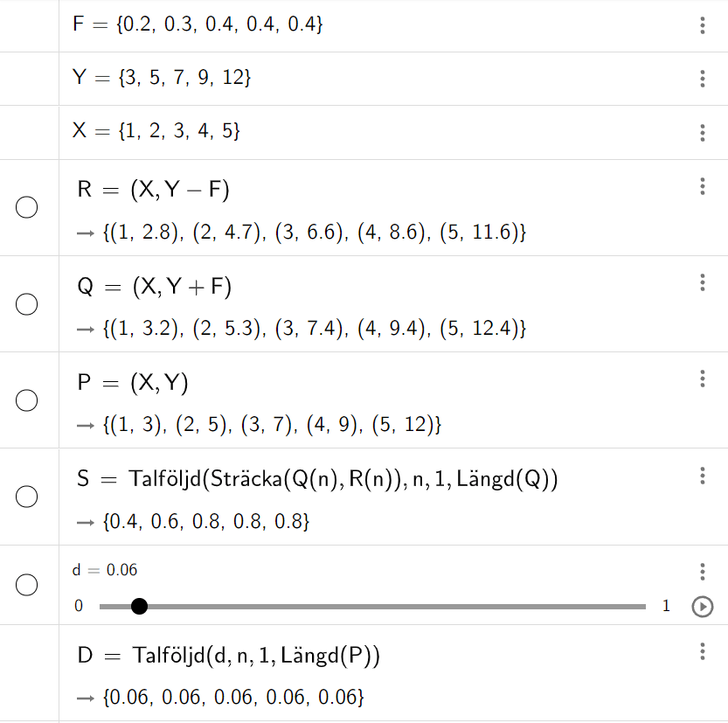The image size is (728, 723).
Task: Toggle visibility of point list Q
Action: point(27,304)
